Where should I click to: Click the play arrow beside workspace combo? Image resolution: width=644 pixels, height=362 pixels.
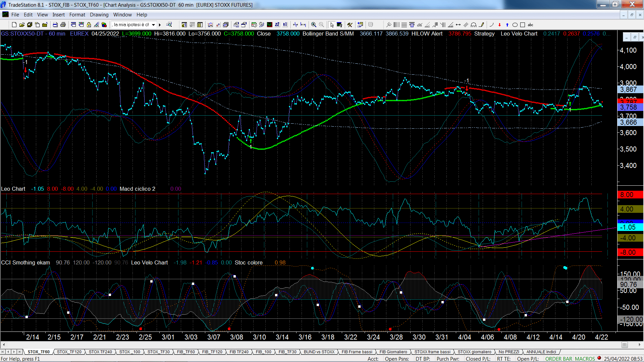tap(160, 24)
